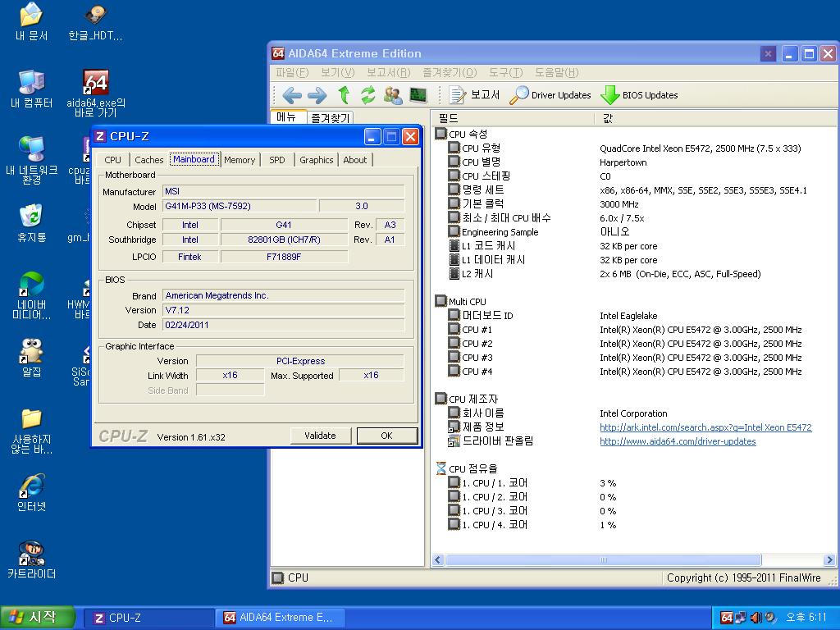Click the users icon in AIDA64 toolbar
840x630 pixels.
[393, 95]
